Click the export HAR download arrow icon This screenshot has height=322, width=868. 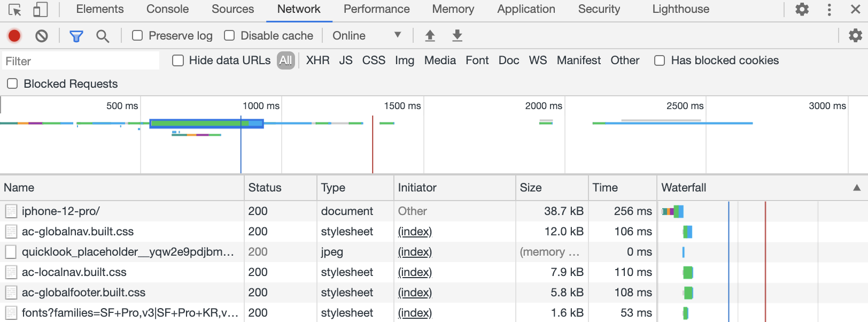pos(457,36)
